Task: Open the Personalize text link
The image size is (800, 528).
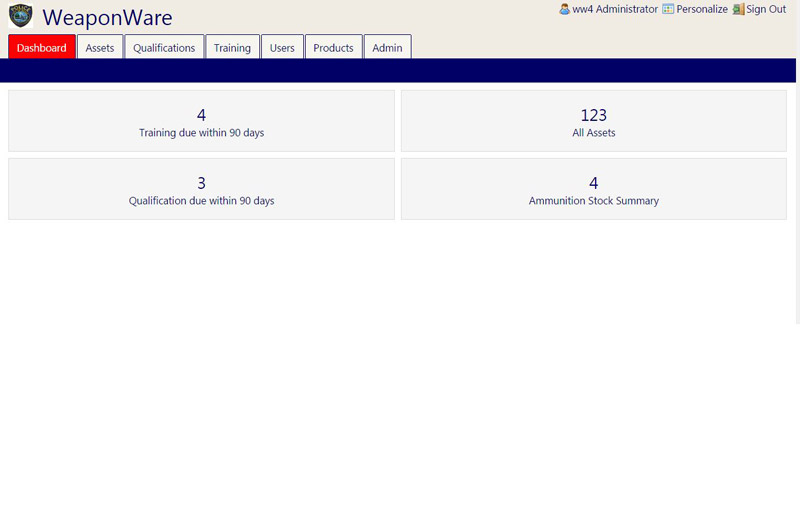Action: coord(702,9)
